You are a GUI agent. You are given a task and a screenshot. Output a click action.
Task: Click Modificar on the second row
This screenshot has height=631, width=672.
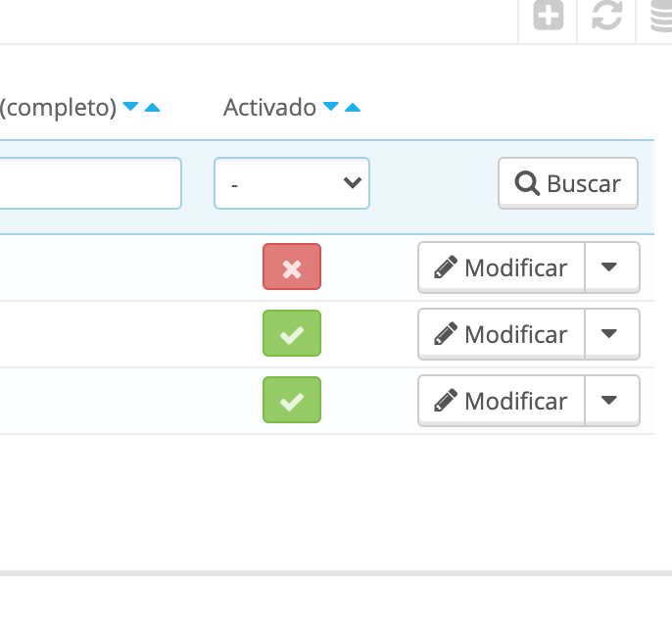click(x=502, y=334)
